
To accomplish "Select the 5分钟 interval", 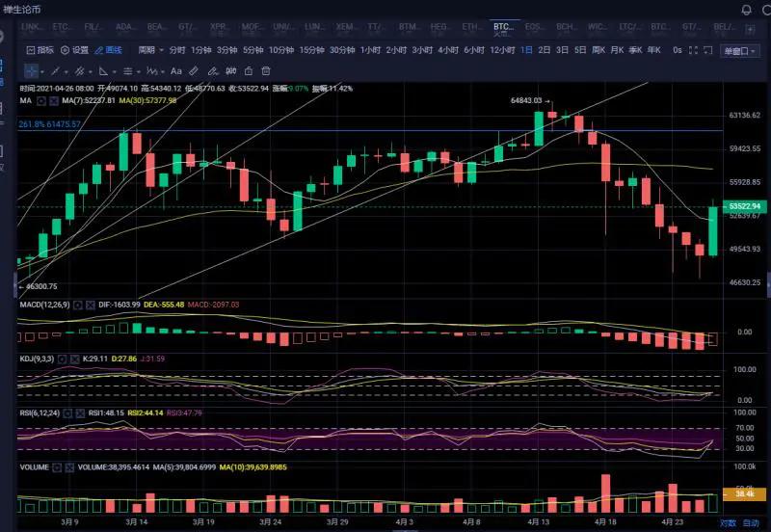I will (x=253, y=50).
